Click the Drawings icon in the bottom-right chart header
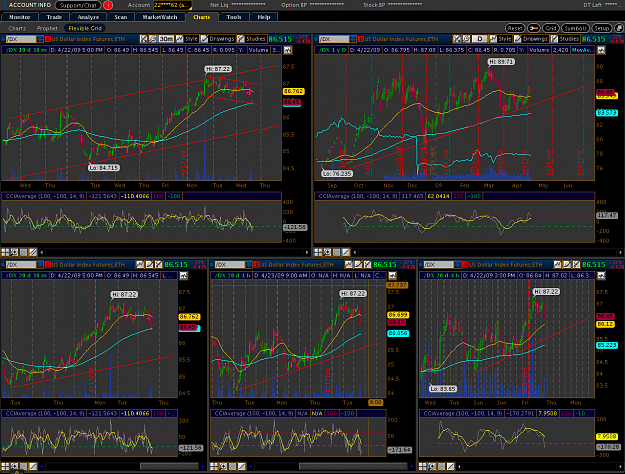The width and height of the screenshot is (625, 474). [x=567, y=265]
